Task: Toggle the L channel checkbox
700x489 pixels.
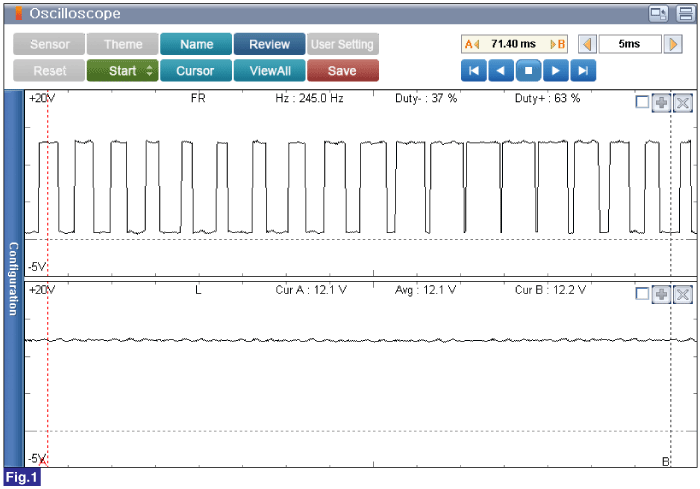Action: (x=642, y=294)
